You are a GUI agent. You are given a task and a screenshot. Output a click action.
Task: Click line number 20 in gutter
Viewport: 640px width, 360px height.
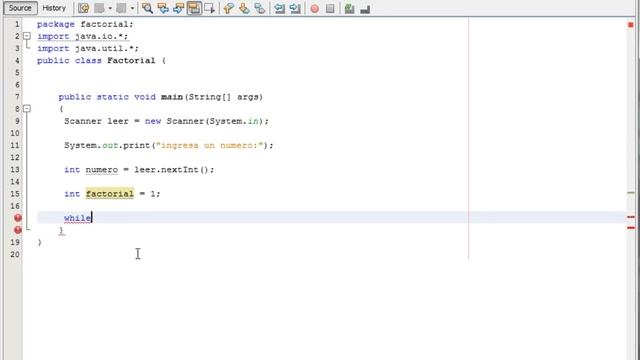pos(15,254)
